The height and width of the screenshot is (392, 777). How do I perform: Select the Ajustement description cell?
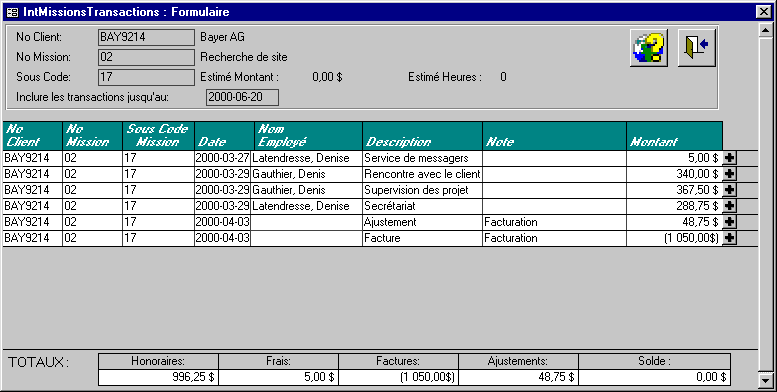coord(422,222)
